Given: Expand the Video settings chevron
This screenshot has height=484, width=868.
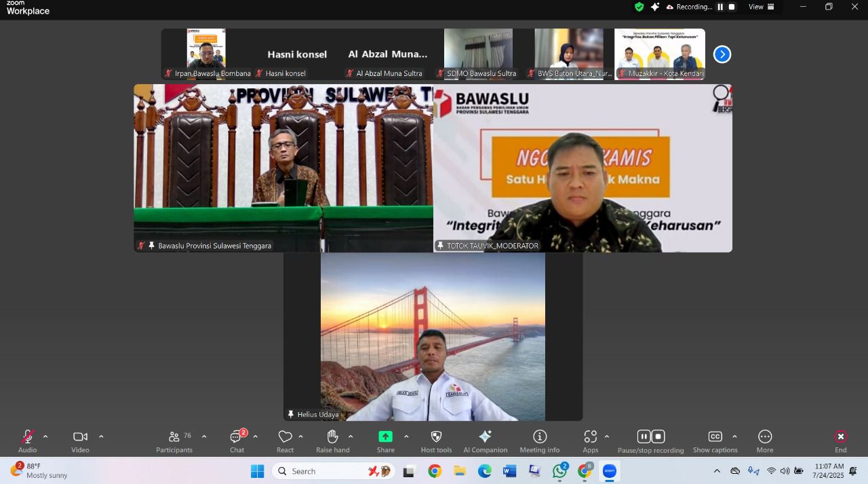Looking at the screenshot, I should [x=101, y=436].
